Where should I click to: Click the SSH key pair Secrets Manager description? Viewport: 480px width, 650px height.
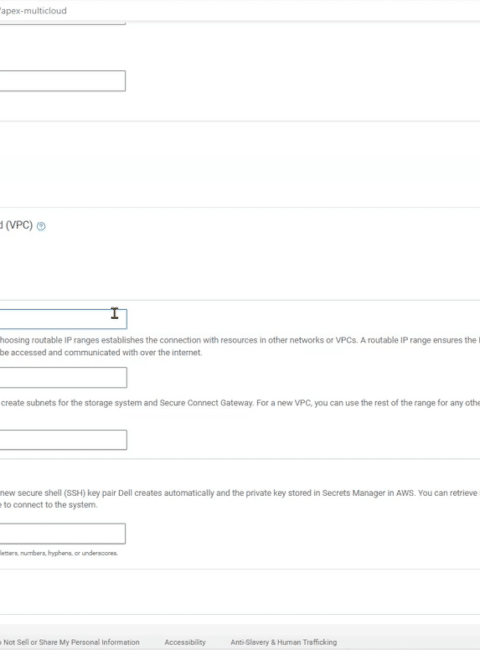coord(240,499)
